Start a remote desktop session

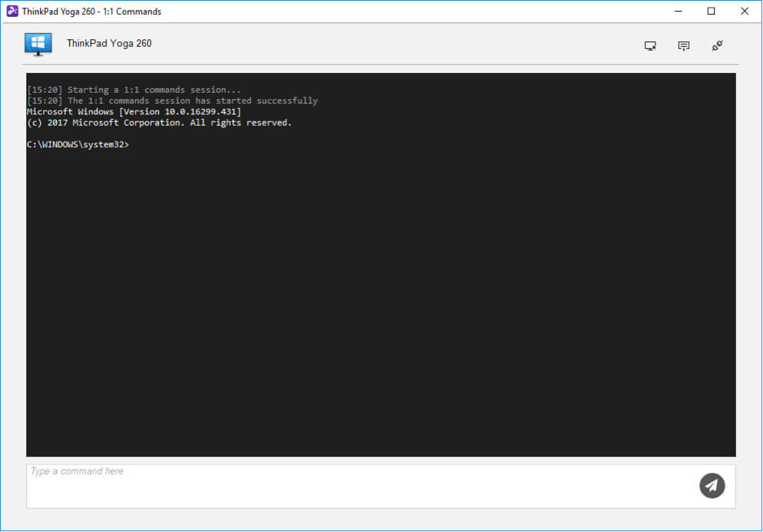tap(650, 46)
